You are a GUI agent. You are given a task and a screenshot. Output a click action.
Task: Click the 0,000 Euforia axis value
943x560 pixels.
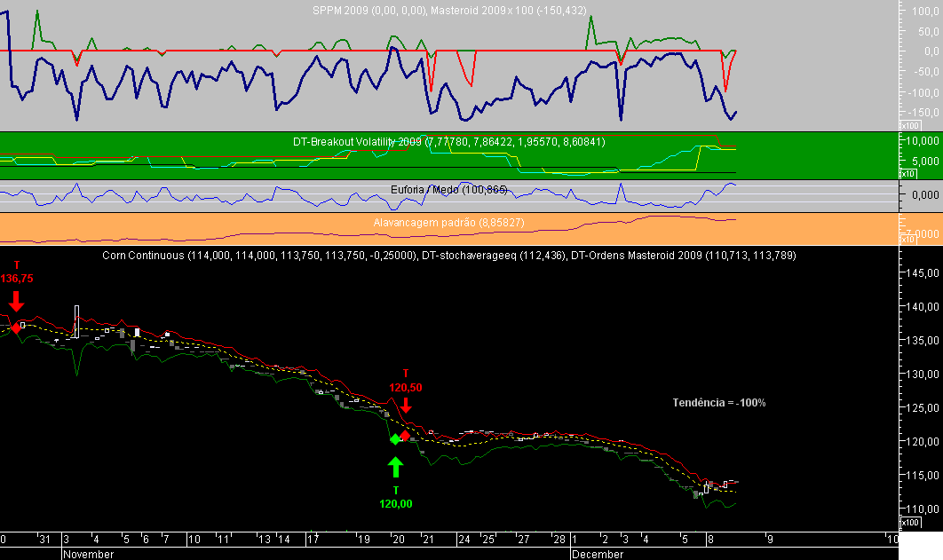coord(925,194)
